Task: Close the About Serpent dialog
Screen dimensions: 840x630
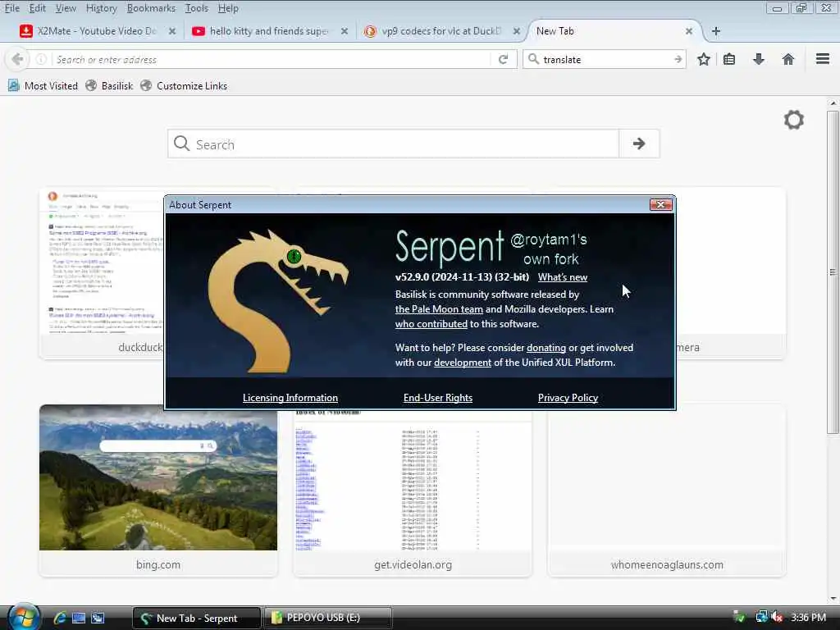Action: click(x=660, y=204)
